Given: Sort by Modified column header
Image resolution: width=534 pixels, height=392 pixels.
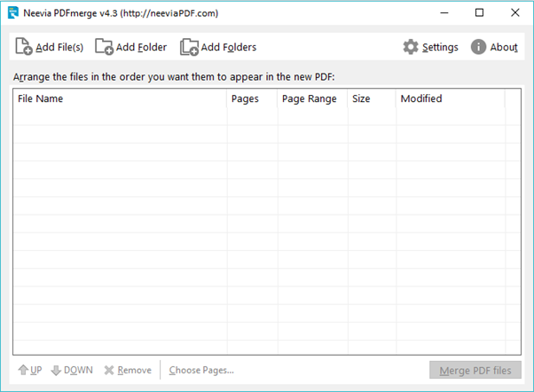Looking at the screenshot, I should tap(451, 98).
